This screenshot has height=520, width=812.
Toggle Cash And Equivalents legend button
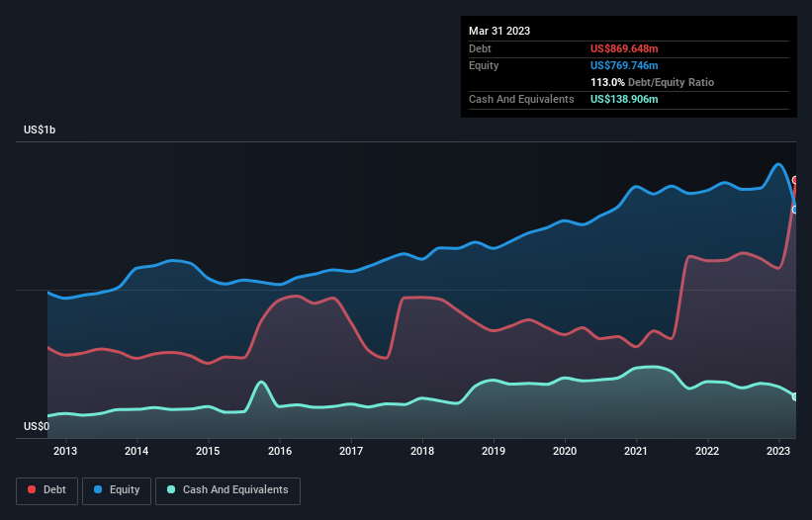(227, 490)
